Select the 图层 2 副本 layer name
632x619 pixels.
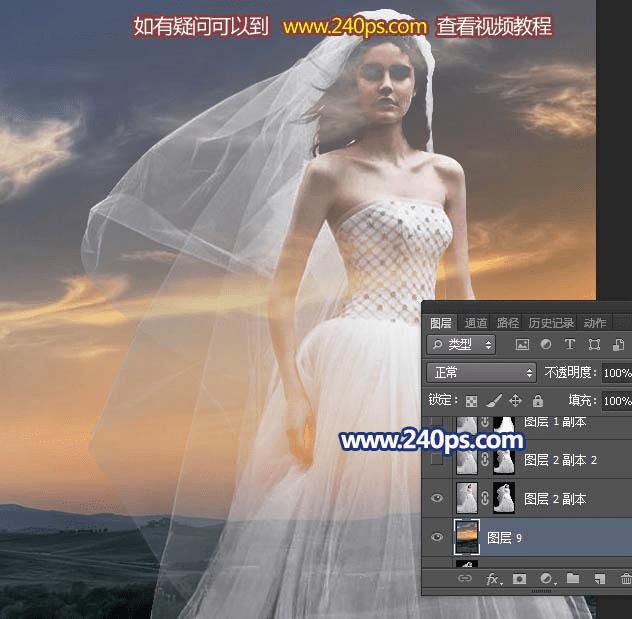pyautogui.click(x=555, y=499)
